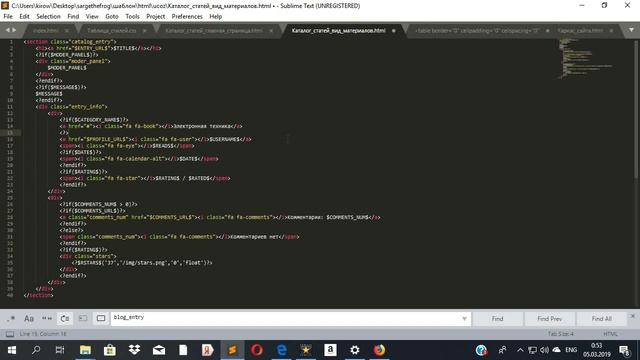
Task: Open the tab list dropdown
Action: (x=631, y=30)
